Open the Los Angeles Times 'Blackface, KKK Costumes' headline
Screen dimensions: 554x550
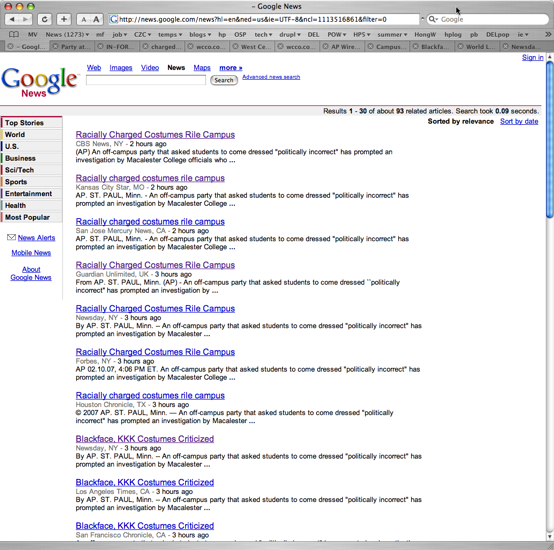(145, 482)
